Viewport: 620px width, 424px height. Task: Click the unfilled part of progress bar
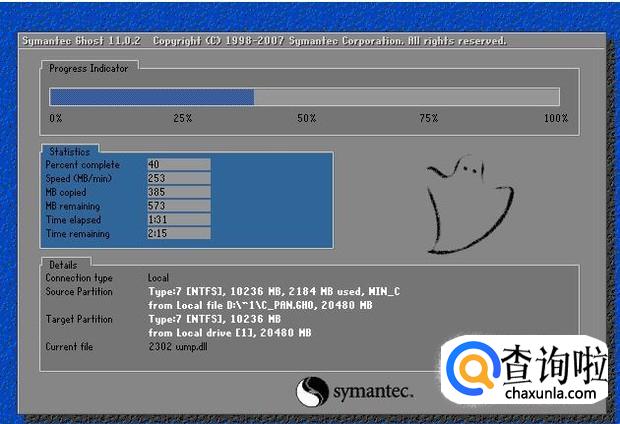coord(407,97)
